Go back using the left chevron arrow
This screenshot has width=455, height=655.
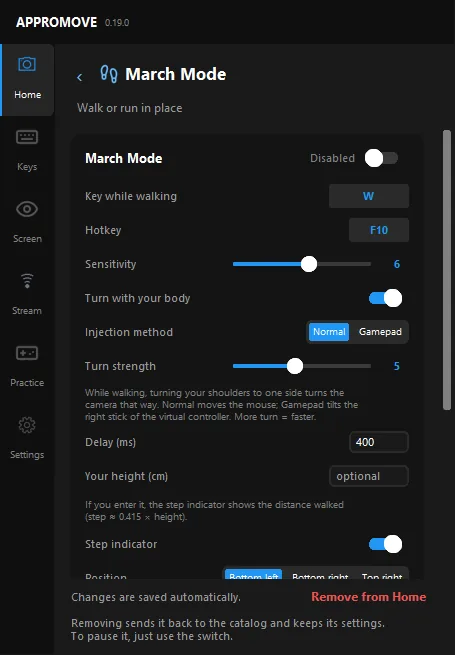pos(79,77)
